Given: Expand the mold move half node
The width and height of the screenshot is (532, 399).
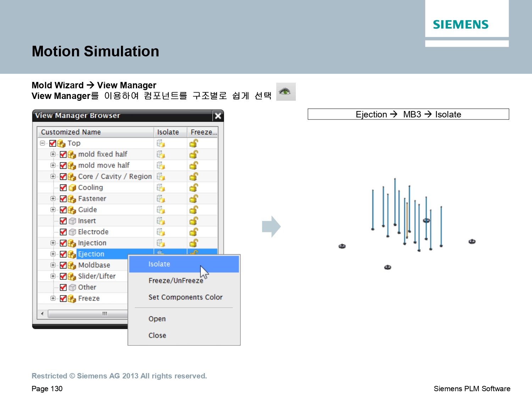Looking at the screenshot, I should 53,165.
